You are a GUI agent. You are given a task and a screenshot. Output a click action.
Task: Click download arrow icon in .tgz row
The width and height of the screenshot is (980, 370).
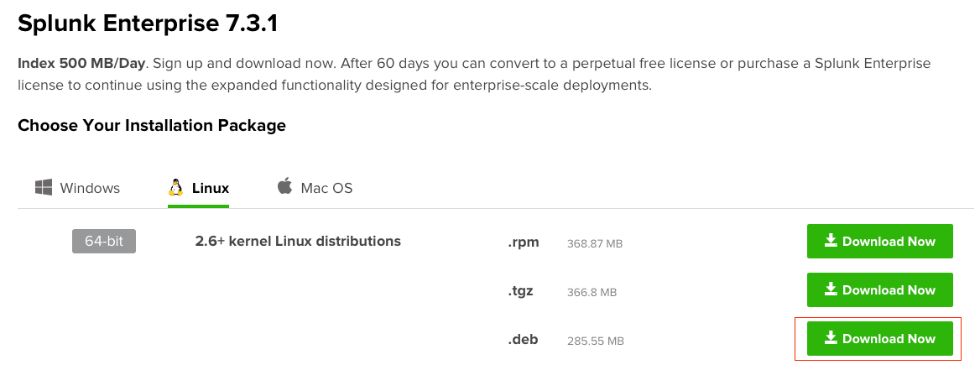click(x=831, y=289)
